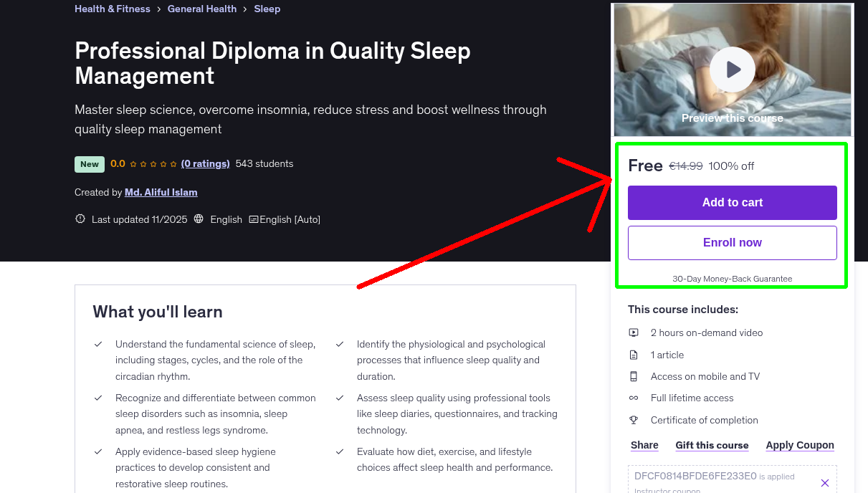Click the clock icon beside last updated date
The height and width of the screenshot is (493, 868).
coord(80,219)
